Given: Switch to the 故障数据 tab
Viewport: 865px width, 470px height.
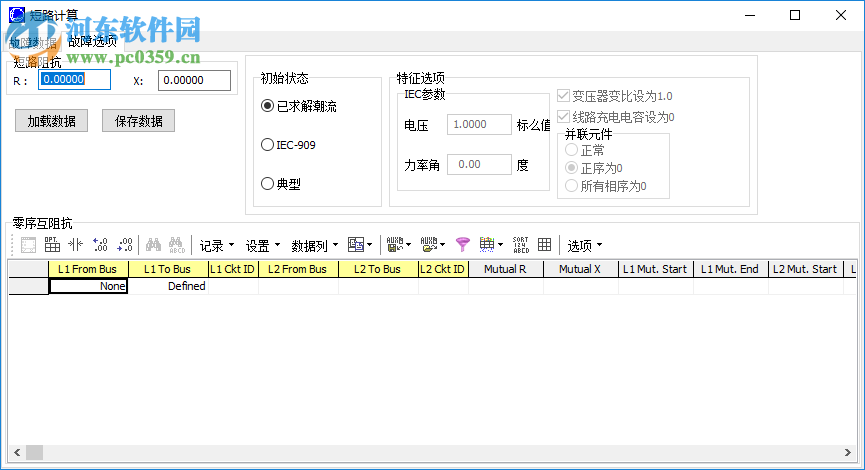Looking at the screenshot, I should [33, 43].
